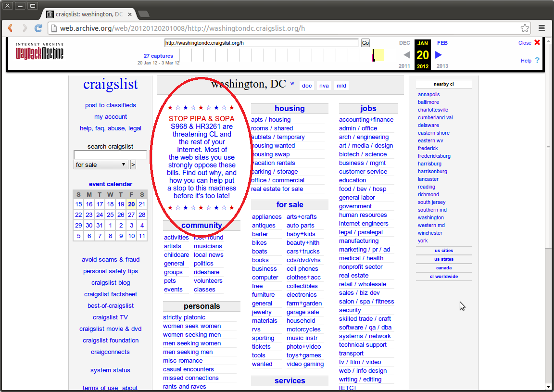Open the 'for sale' category dropdown
The height and width of the screenshot is (392, 554).
pyautogui.click(x=101, y=164)
